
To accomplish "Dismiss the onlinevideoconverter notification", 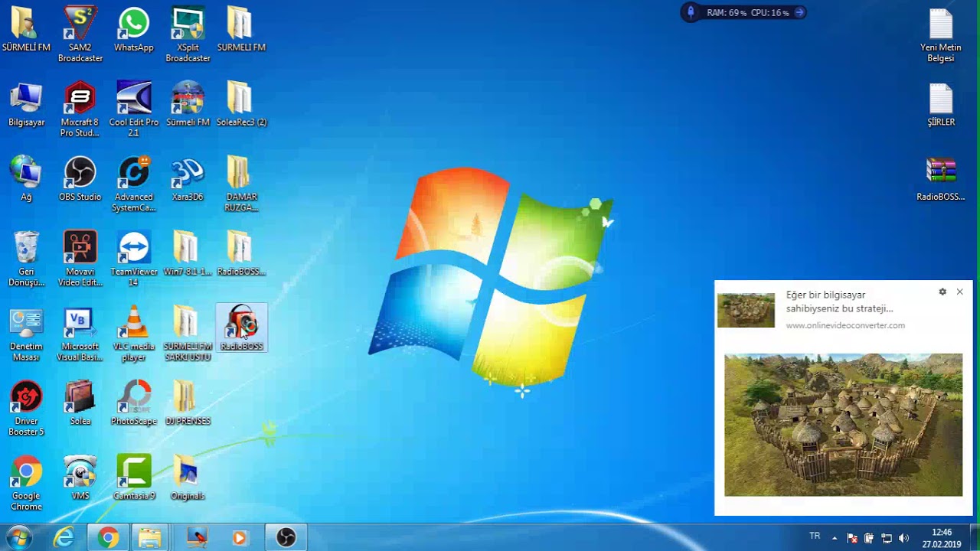I will 959,292.
